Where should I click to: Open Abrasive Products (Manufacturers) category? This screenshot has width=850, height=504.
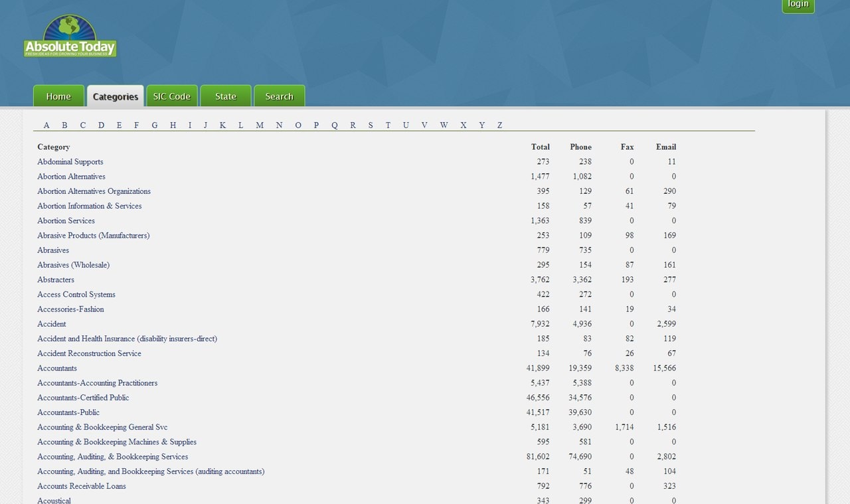[x=93, y=235]
